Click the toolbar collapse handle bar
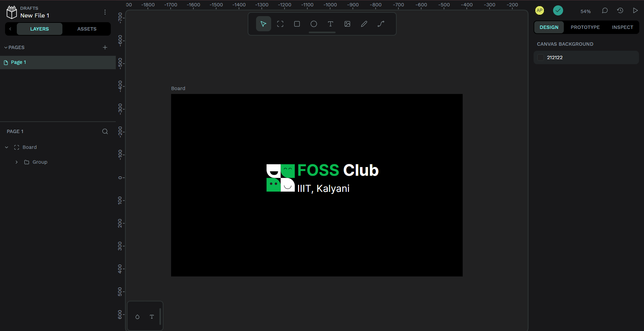Screen dimensions: 644x331 (322, 33)
